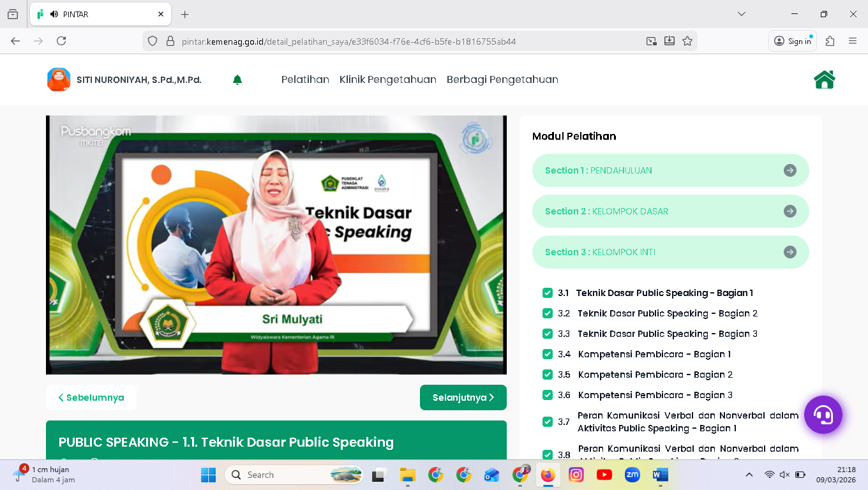Toggle checkbox for 3.4 Kompetensi Pembicara Bagian 1
868x490 pixels.
tap(548, 354)
